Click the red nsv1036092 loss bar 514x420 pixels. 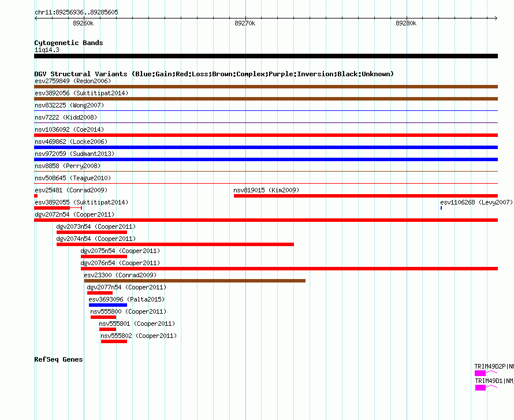(x=266, y=135)
